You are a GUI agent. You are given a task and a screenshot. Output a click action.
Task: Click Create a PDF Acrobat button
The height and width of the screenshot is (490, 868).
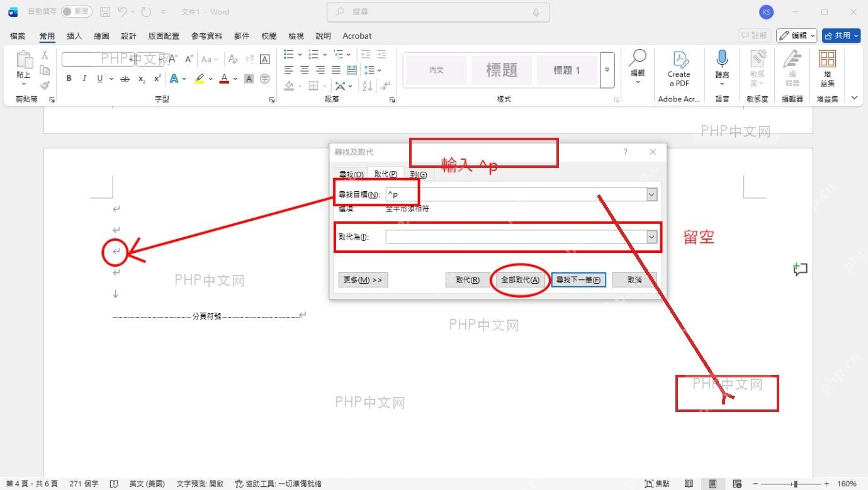click(679, 69)
